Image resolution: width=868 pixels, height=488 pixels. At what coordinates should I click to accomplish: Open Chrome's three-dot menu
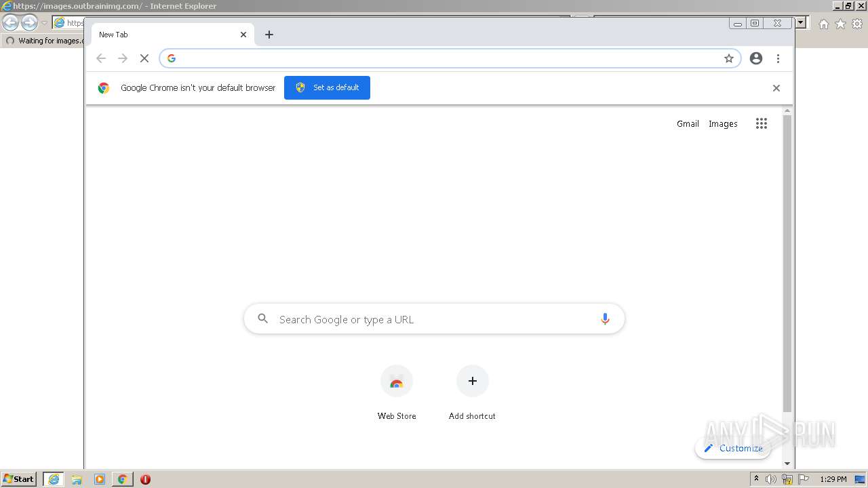pos(778,58)
